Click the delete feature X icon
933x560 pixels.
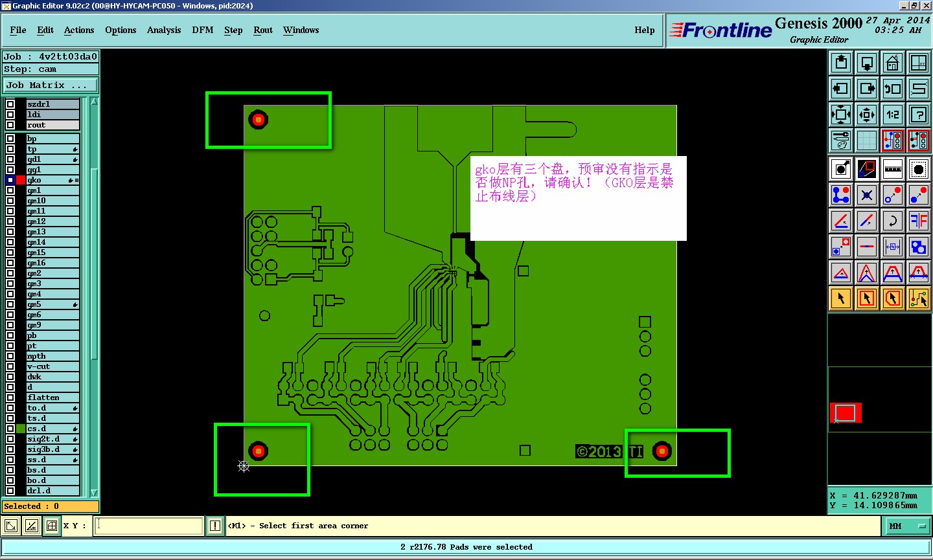coord(867,195)
